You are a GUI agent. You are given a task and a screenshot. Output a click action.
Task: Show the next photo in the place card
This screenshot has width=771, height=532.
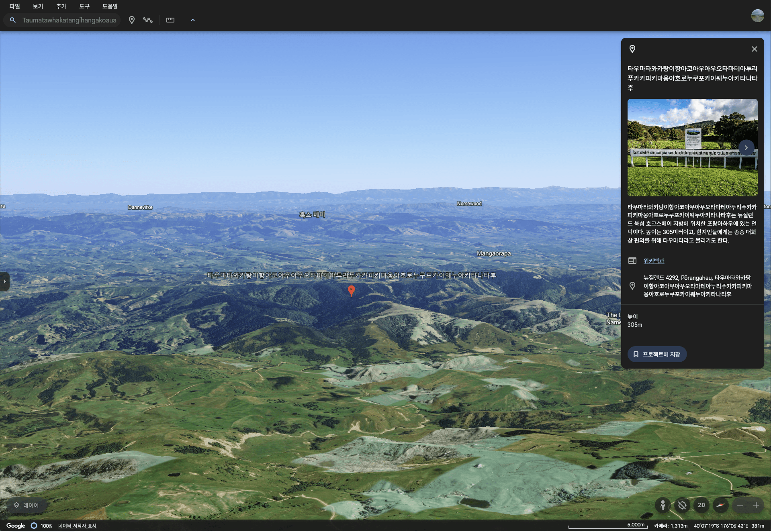[746, 148]
